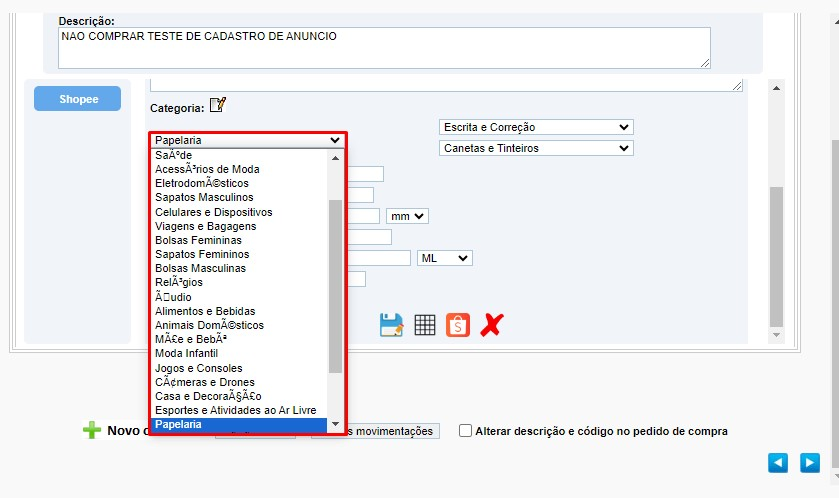
Task: Click dropdown list scrollbar down arrow
Action: [x=335, y=424]
